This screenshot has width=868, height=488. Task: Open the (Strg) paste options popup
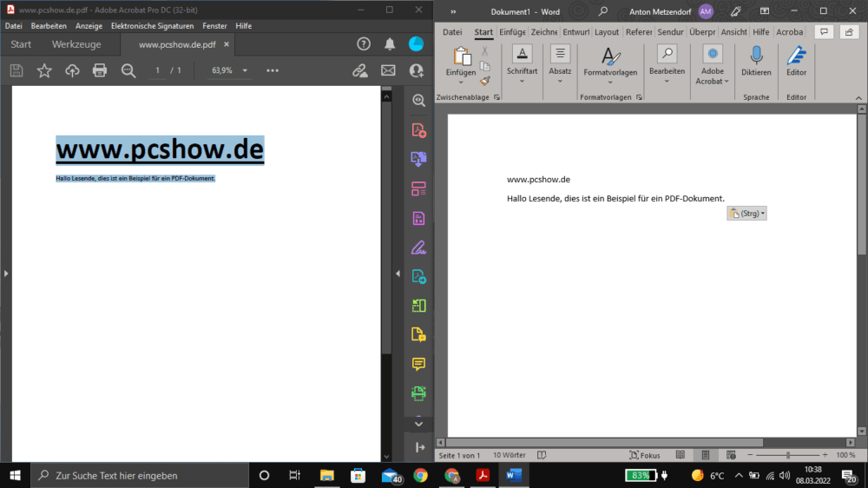(746, 214)
